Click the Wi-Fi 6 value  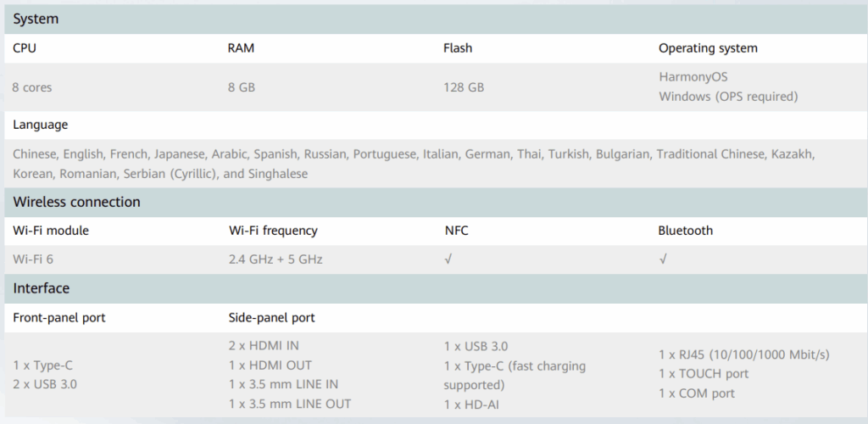[34, 259]
